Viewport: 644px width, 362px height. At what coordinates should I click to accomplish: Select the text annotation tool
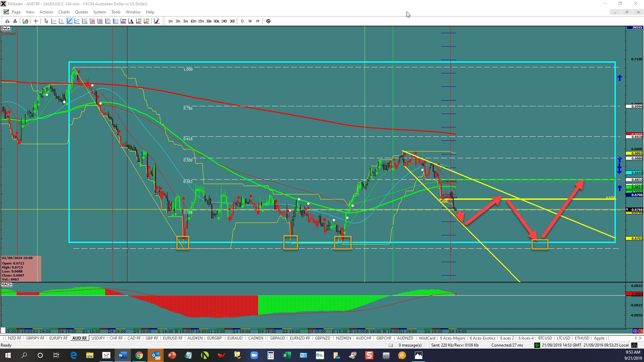coord(131,21)
